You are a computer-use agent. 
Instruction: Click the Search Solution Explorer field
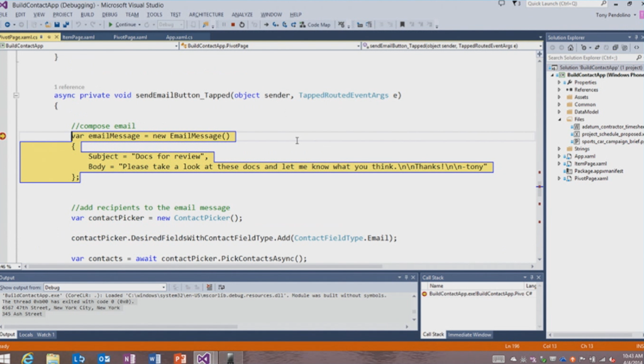[x=594, y=57]
